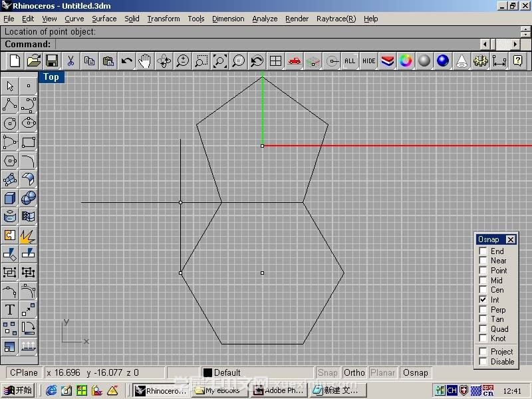Click the Undo view change icon
Screen dimensions: 532x399
tap(257, 61)
